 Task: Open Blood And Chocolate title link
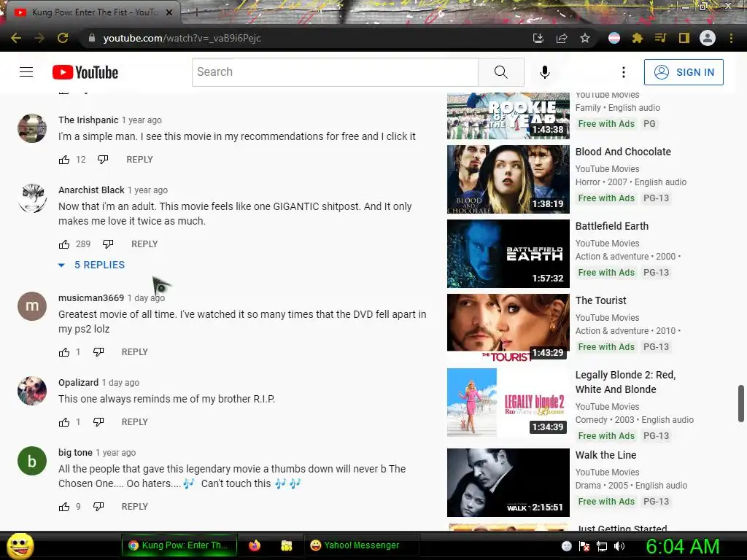[x=623, y=152]
